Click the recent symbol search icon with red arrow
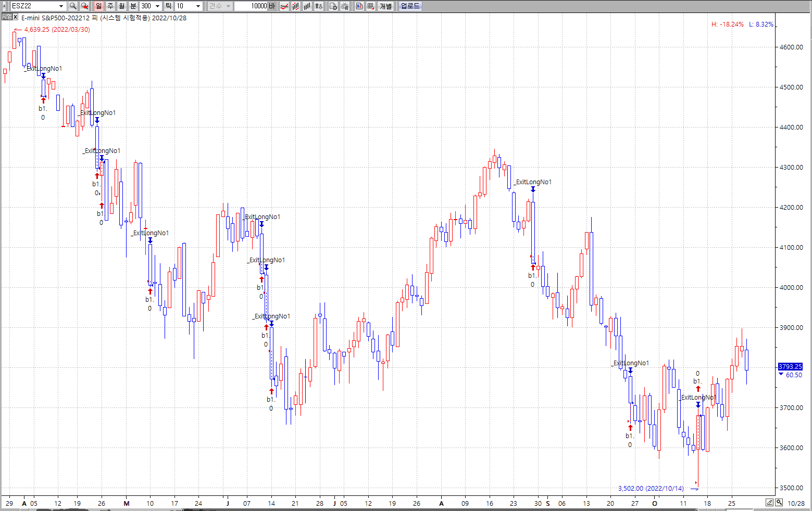This screenshot has width=812, height=511. pos(85,6)
